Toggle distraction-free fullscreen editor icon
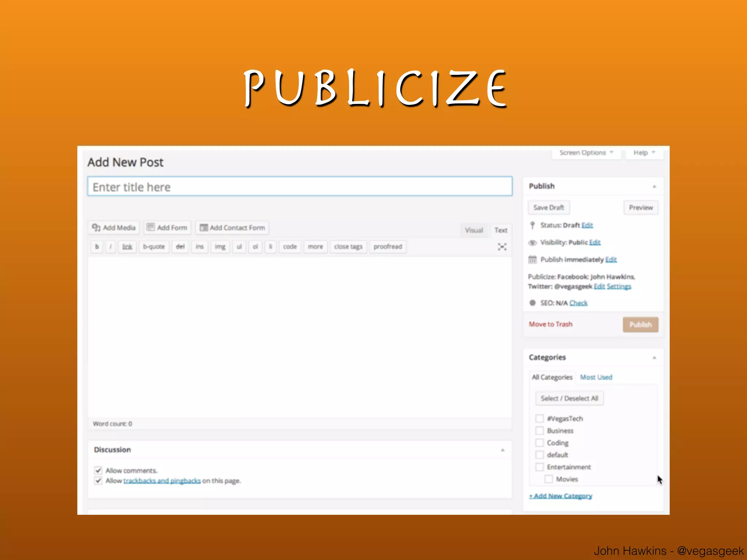Image resolution: width=747 pixels, height=560 pixels. [x=502, y=247]
